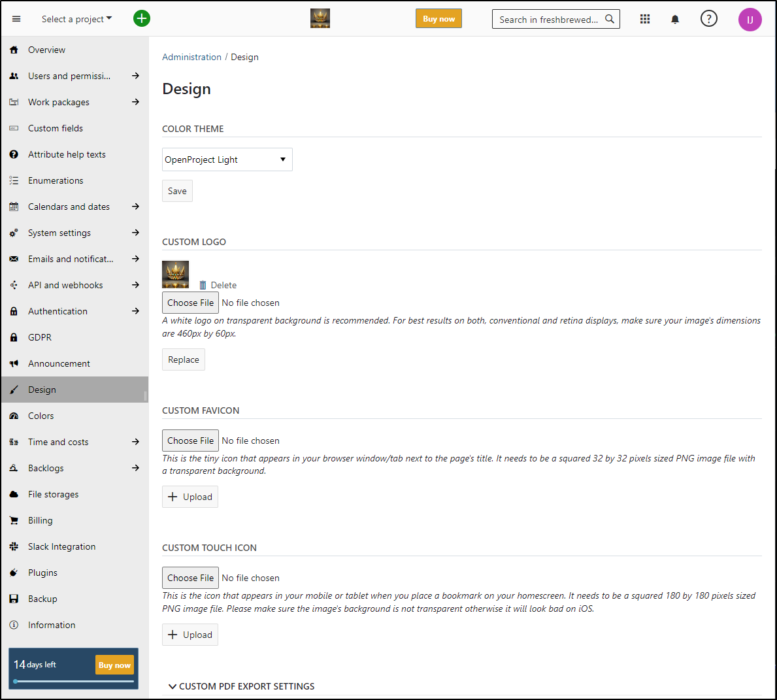Click the Users and permissions people icon

point(14,76)
